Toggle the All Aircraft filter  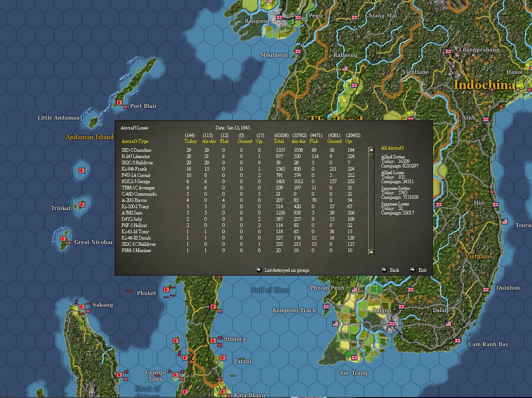coord(392,148)
